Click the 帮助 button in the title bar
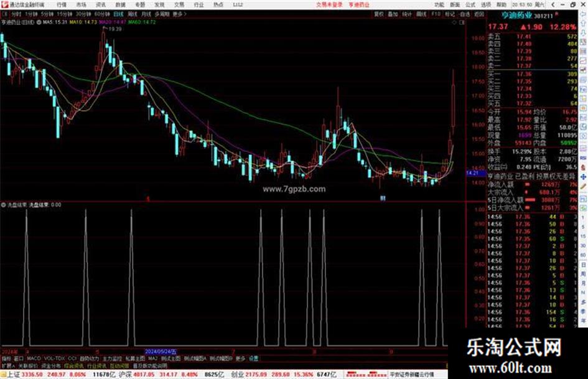Image resolution: width=588 pixels, height=379 pixels. 502,4
